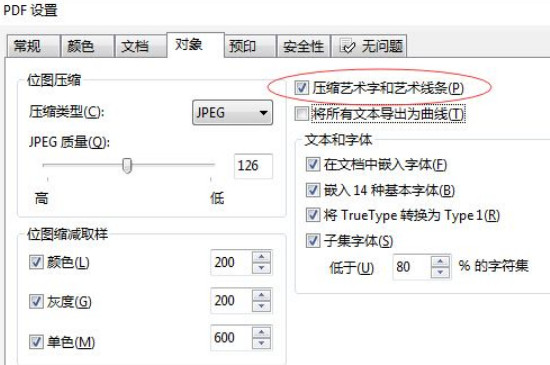Viewport: 550px width, 365px height.
Task: Uncheck the 灰度 downsampling checkbox
Action: [x=36, y=301]
